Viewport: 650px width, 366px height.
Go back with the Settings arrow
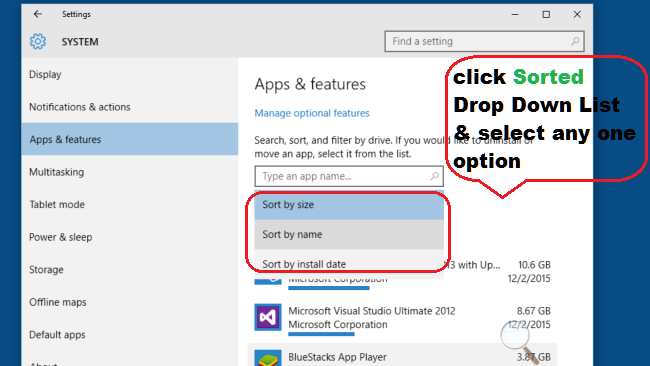pyautogui.click(x=38, y=14)
